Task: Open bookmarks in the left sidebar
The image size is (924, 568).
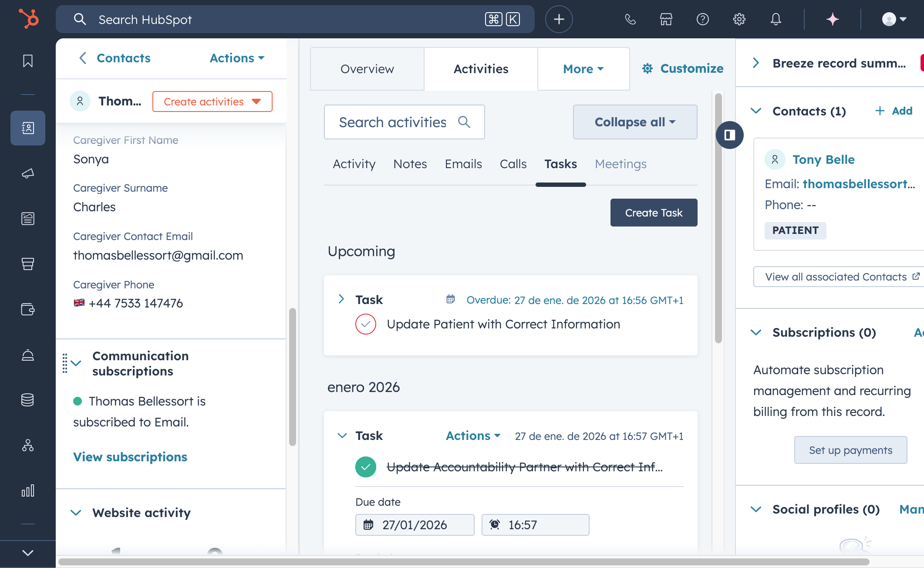Action: [x=28, y=61]
